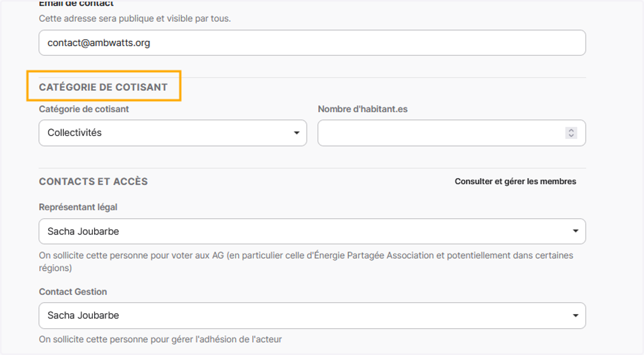The width and height of the screenshot is (644, 355).
Task: Open the Représentant légal dropdown
Action: [312, 231]
